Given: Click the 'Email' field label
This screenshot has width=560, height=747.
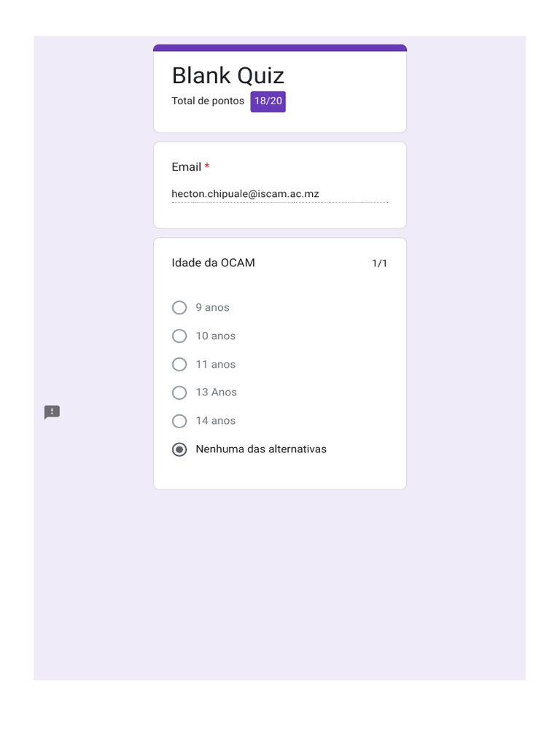Looking at the screenshot, I should (x=186, y=167).
